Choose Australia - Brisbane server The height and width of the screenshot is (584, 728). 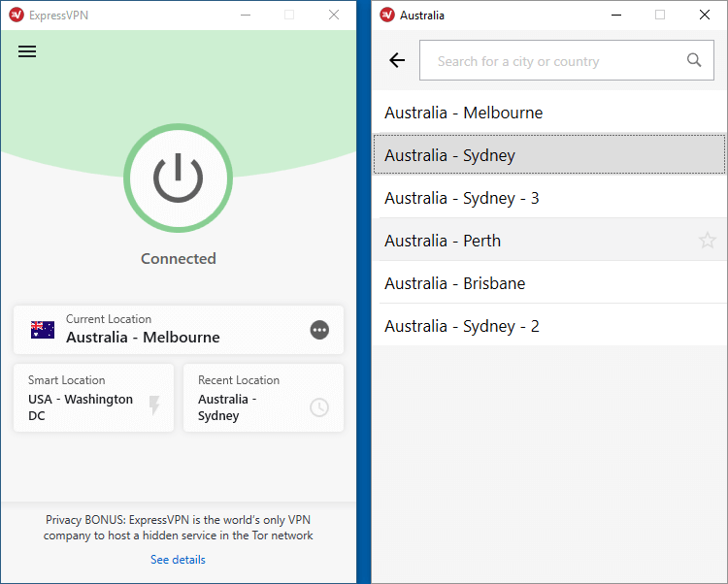(x=549, y=283)
